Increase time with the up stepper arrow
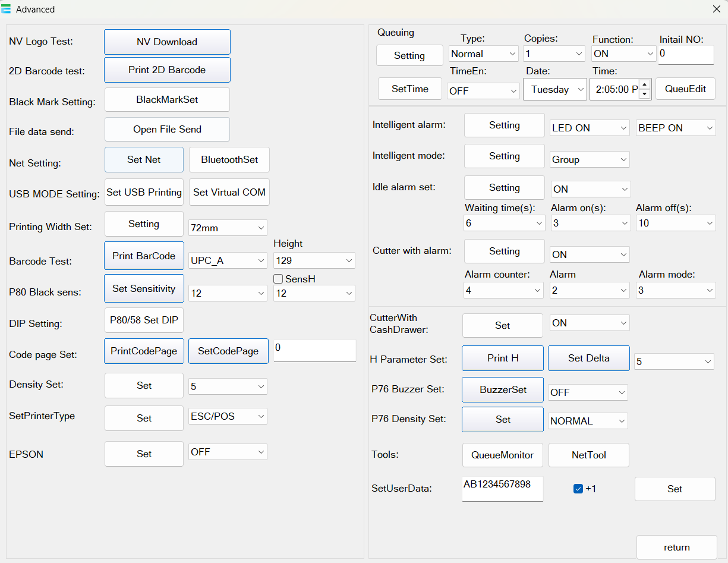The height and width of the screenshot is (563, 728). (x=645, y=84)
